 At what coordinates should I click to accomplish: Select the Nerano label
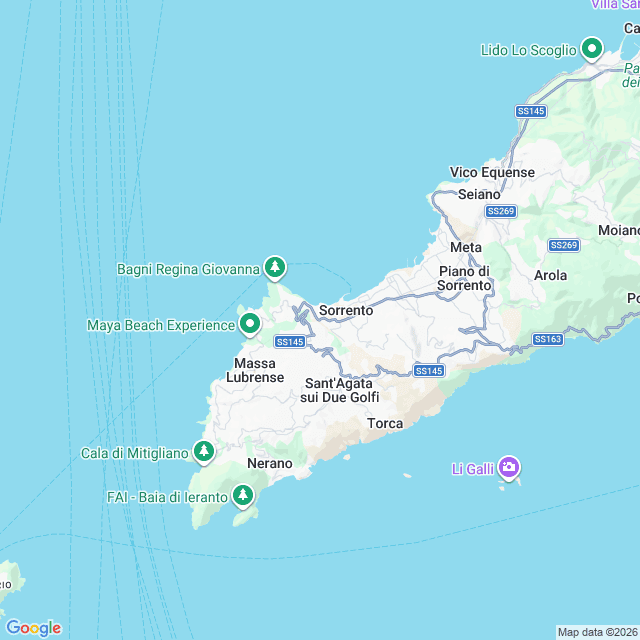(270, 463)
